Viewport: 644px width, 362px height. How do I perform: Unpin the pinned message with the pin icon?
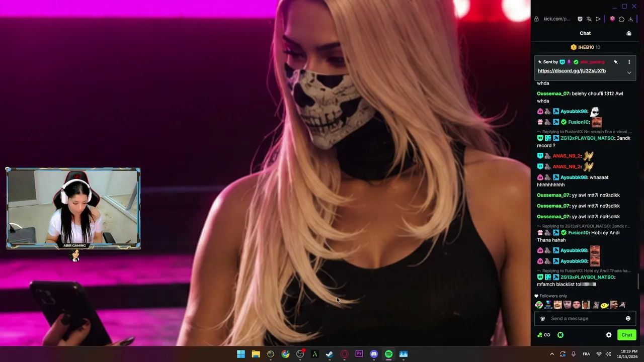(615, 62)
